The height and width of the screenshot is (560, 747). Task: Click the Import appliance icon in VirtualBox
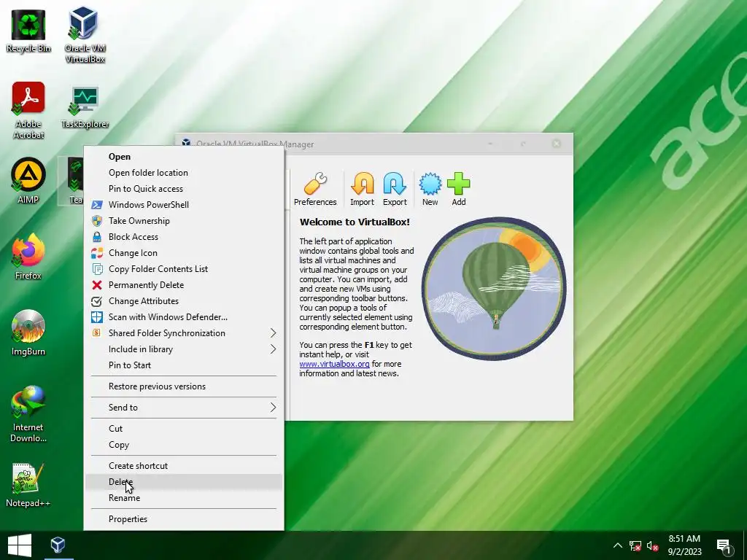coord(362,189)
